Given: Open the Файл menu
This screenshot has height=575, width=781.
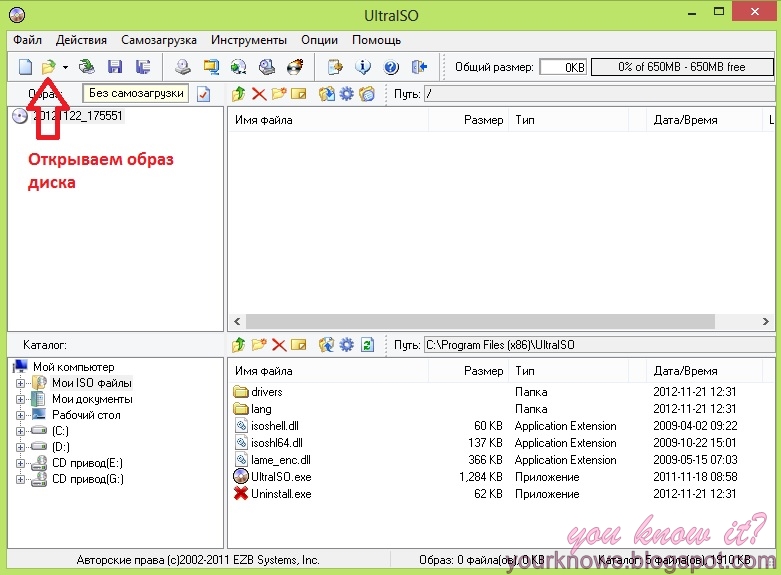Looking at the screenshot, I should click(x=27, y=40).
